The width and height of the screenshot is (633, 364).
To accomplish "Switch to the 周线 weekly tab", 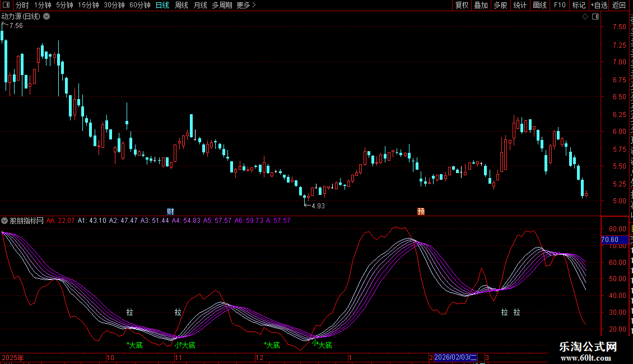I will coord(181,5).
